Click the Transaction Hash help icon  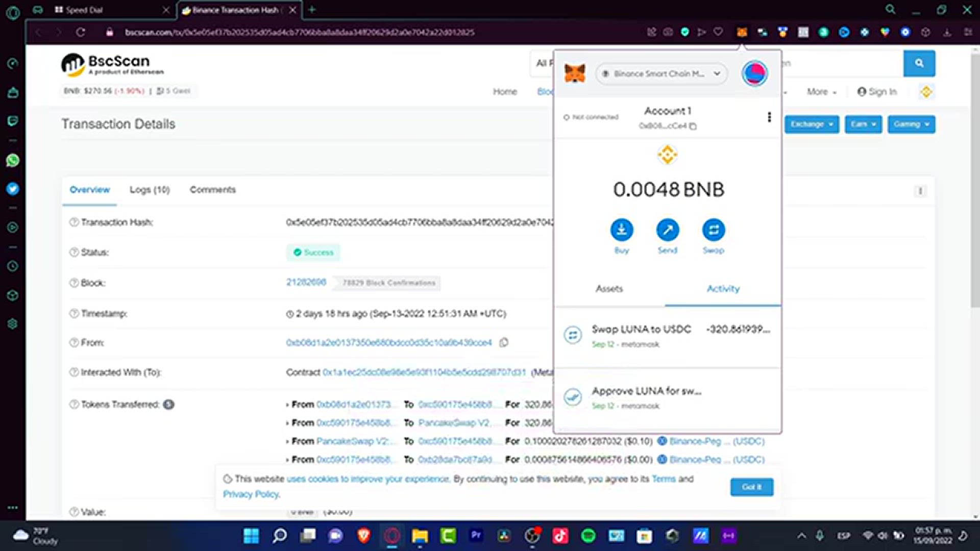click(74, 222)
